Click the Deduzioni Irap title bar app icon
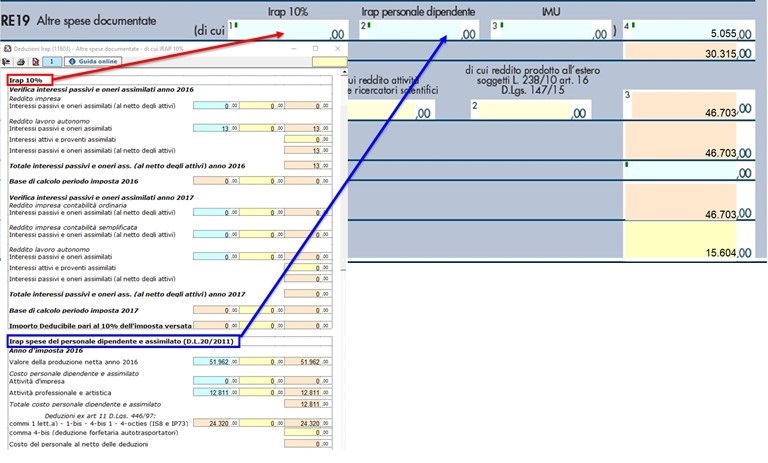Image resolution: width=768 pixels, height=463 pixels. [7, 49]
